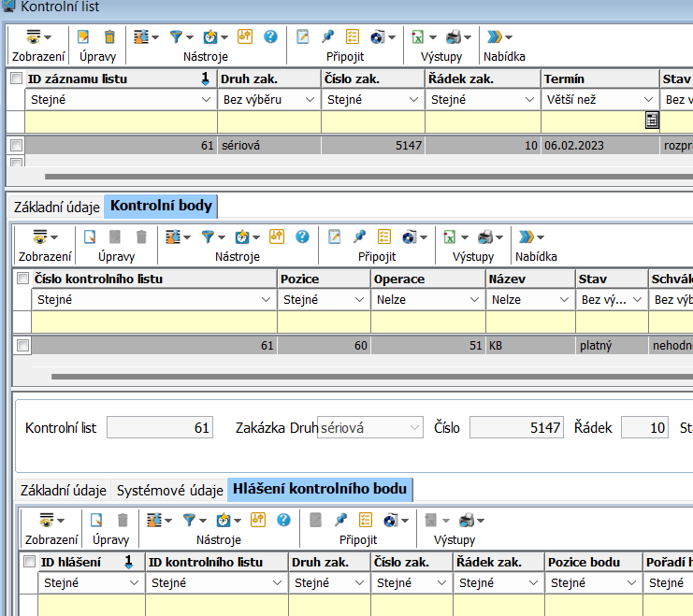693x616 pixels.
Task: Click the calculator icon in Termín filter cell
Action: (652, 121)
